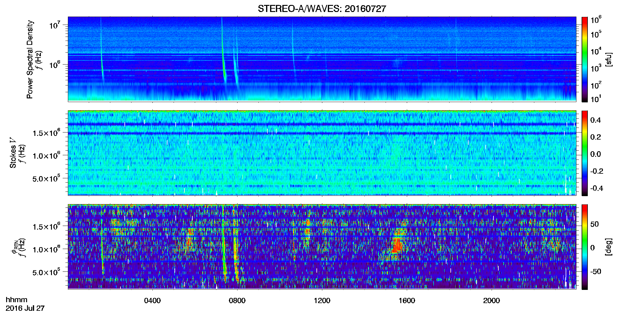Screen dimensions: 644x332
Task: Click the [deg] angle color bar
Action: click(x=584, y=247)
